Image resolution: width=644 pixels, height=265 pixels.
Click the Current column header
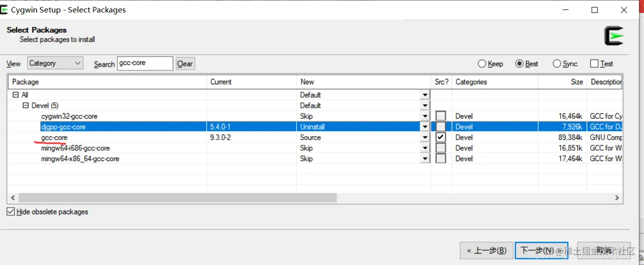tap(252, 82)
